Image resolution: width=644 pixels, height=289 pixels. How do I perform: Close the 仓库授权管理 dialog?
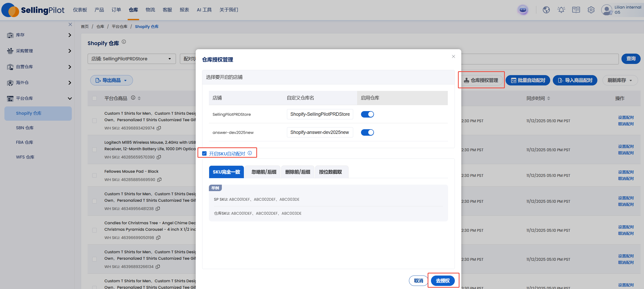coord(453,56)
